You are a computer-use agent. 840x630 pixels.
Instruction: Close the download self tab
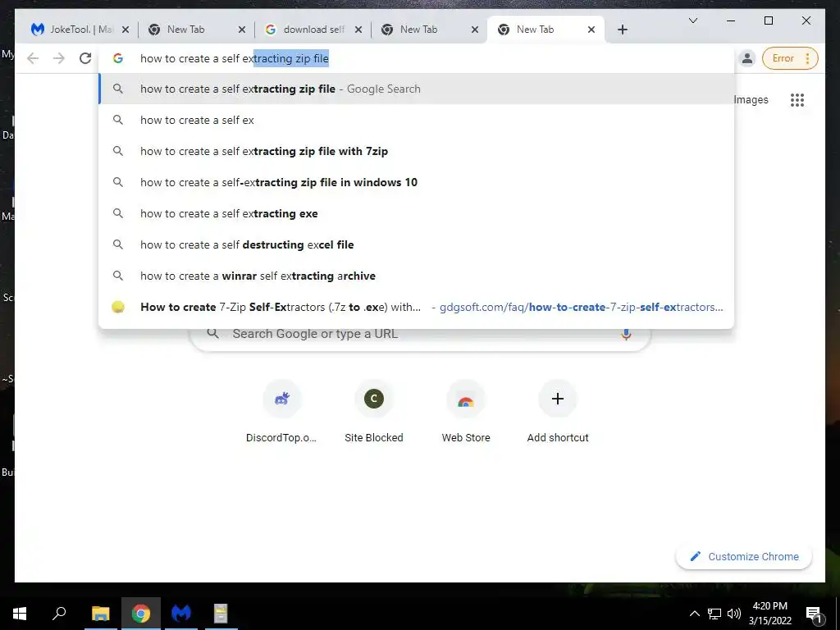coord(358,30)
